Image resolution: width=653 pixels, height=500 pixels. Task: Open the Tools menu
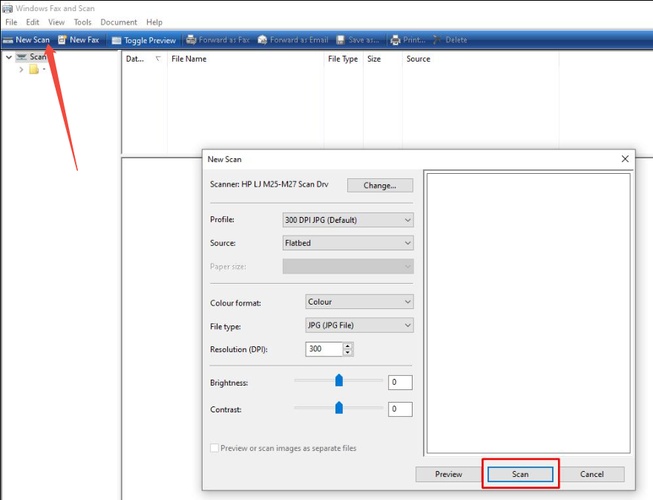[x=82, y=22]
